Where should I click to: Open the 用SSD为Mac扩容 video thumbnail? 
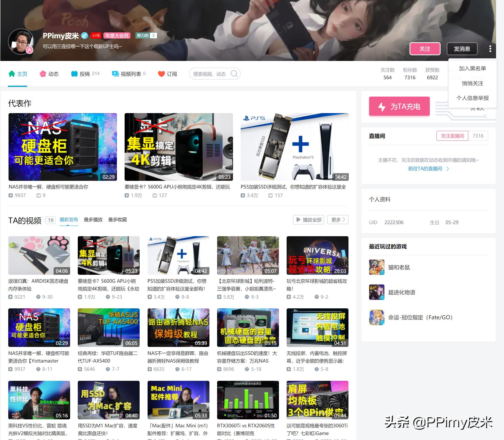coord(109,400)
